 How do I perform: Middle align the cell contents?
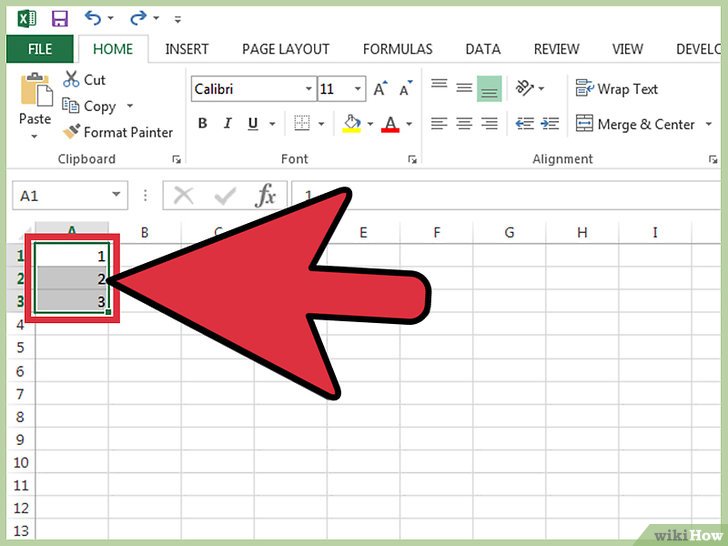464,87
